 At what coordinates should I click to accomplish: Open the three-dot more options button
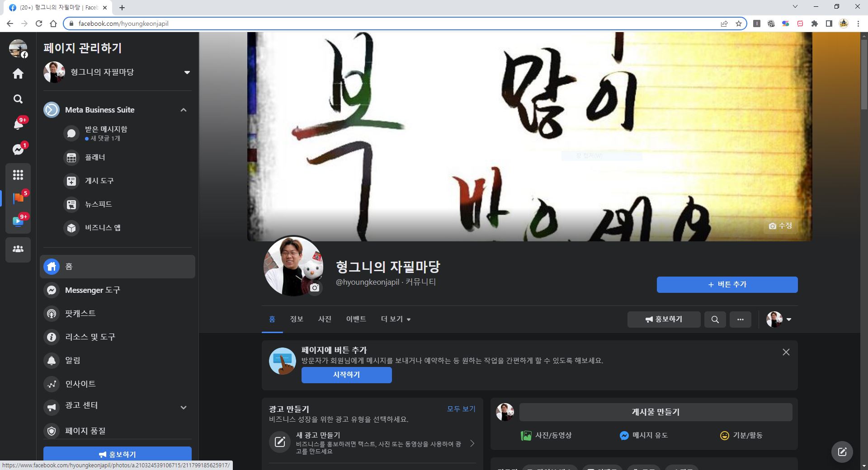(x=740, y=320)
